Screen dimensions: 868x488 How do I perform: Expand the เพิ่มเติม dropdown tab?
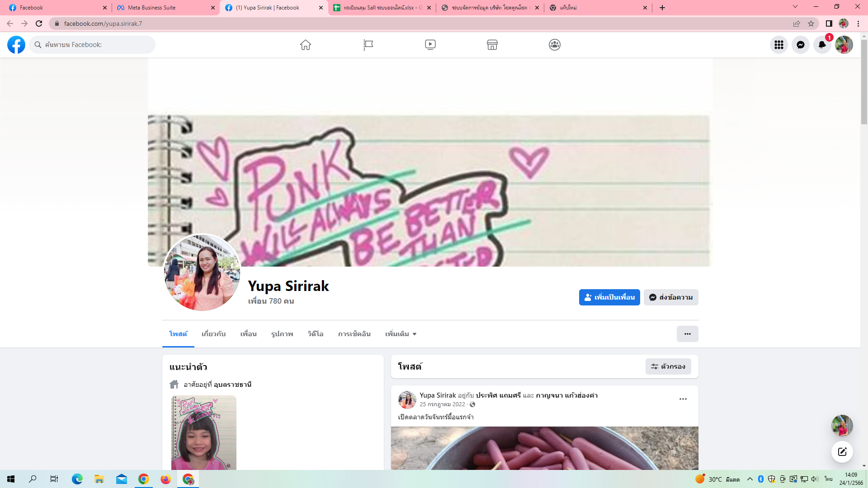[x=401, y=334]
